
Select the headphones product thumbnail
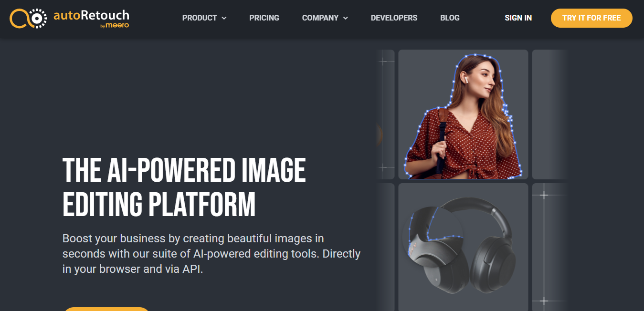[x=463, y=247]
